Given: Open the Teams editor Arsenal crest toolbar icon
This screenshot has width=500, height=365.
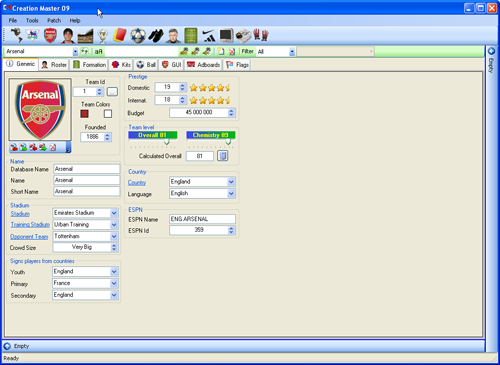Looking at the screenshot, I should 50,35.
